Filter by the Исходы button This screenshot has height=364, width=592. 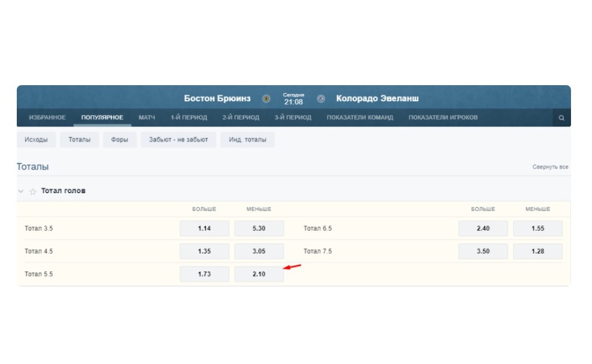[x=36, y=140]
